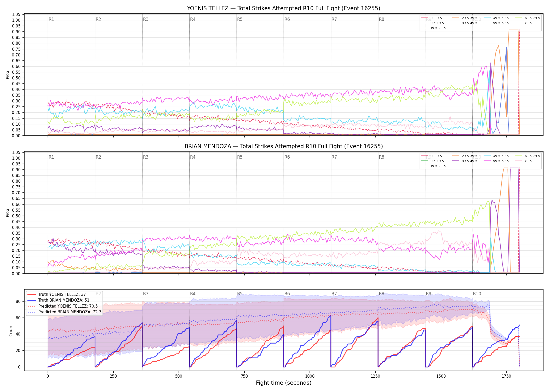Click the 1500 tick on the time axis
Viewport: 549px width, 392px height.
click(x=441, y=376)
